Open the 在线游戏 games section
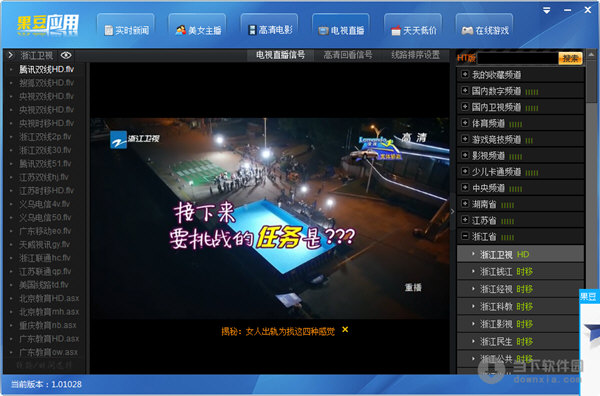 tap(484, 30)
